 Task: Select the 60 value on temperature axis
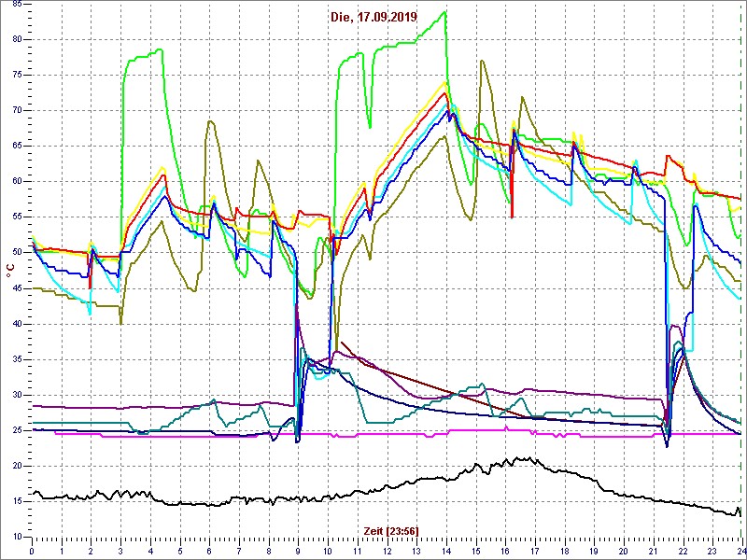coord(16,182)
